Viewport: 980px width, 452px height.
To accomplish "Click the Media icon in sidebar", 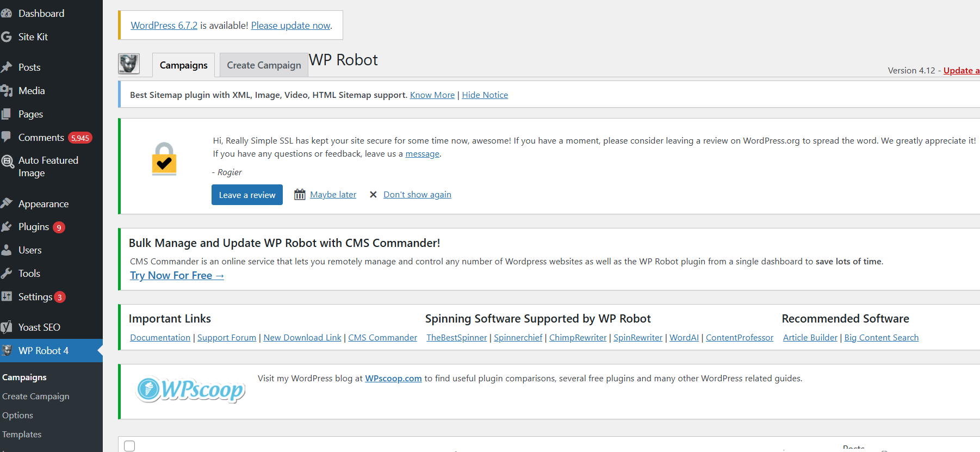I will coord(6,91).
